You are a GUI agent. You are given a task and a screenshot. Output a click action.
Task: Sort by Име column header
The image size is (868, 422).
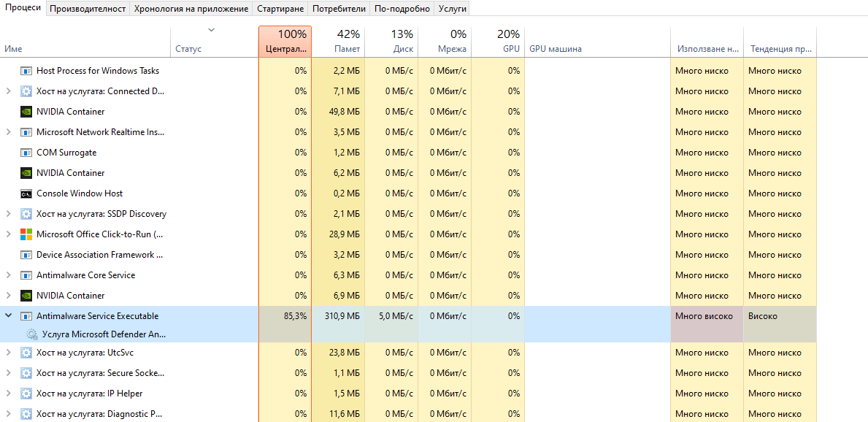tap(85, 41)
